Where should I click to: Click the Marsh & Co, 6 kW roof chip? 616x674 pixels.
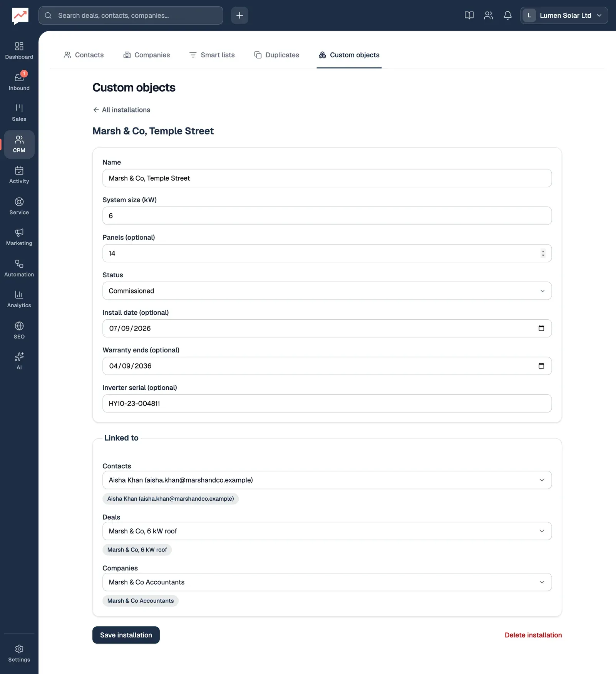tap(137, 550)
